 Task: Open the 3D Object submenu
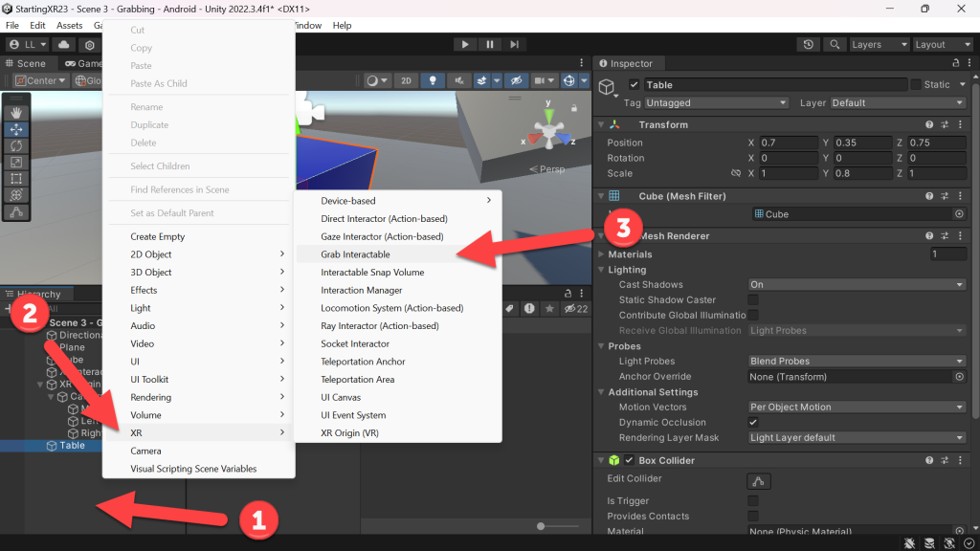199,273
